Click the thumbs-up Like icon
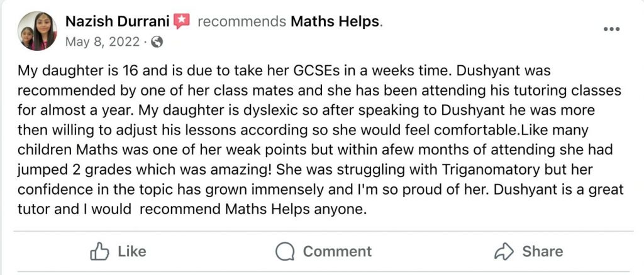 point(100,252)
